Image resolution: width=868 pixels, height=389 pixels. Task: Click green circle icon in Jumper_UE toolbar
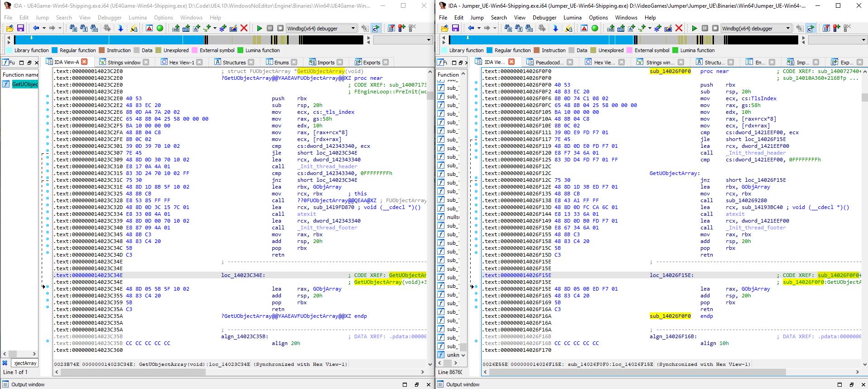[x=594, y=28]
